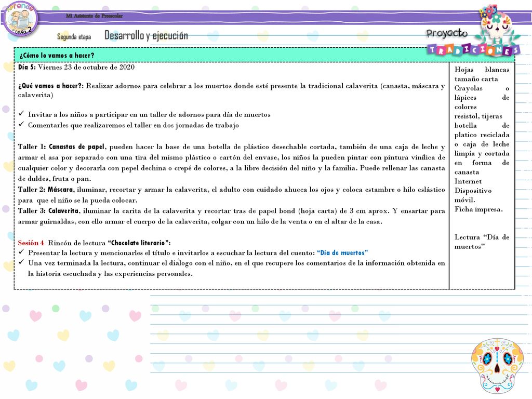Click the word 'Proyecto' in the title graphic
This screenshot has height=399, width=532.
447,33
